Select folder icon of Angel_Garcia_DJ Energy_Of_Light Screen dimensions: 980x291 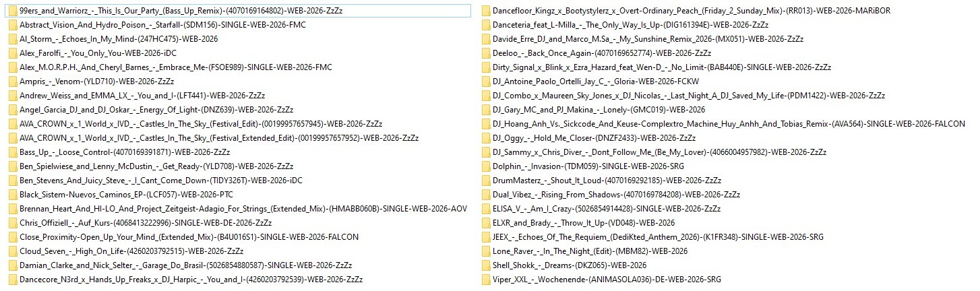coord(13,110)
